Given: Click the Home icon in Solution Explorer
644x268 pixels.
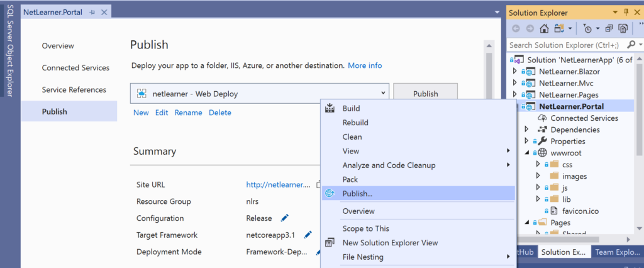Looking at the screenshot, I should click(x=544, y=29).
